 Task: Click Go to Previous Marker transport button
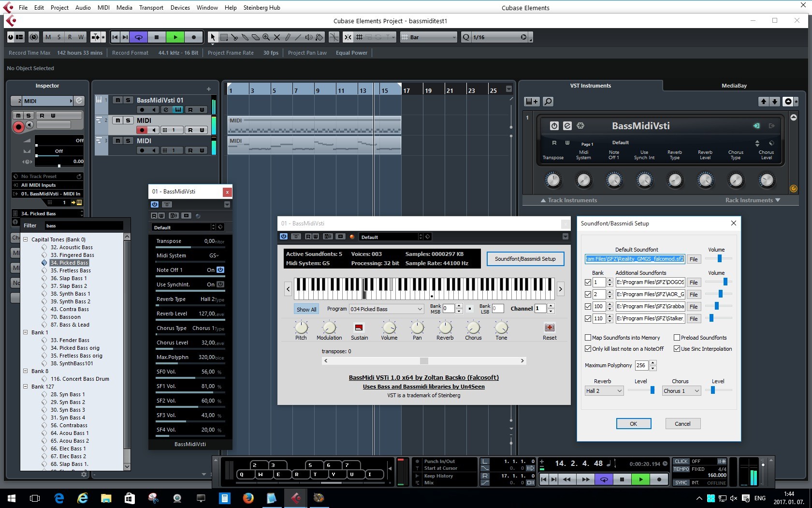[x=115, y=37]
